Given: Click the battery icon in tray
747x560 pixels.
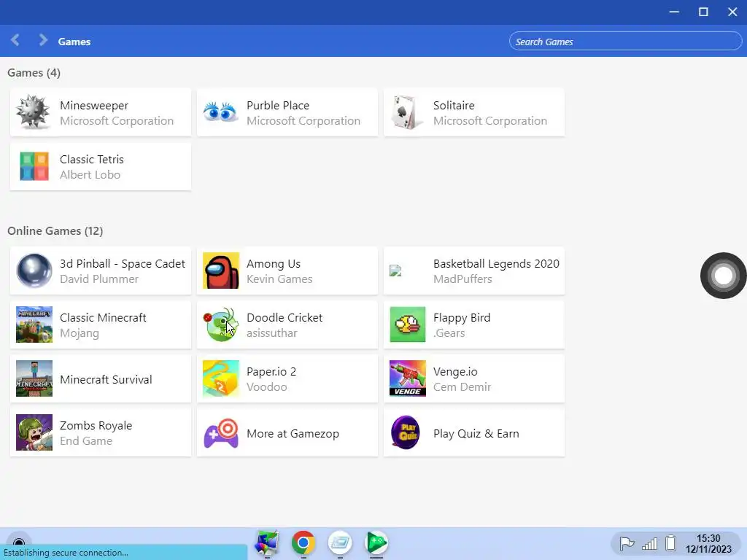Looking at the screenshot, I should (x=671, y=542).
